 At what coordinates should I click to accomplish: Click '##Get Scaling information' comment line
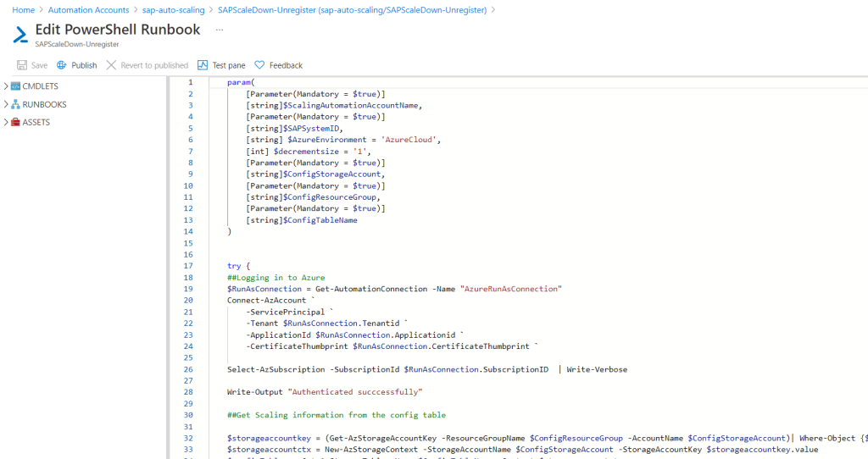pyautogui.click(x=336, y=415)
